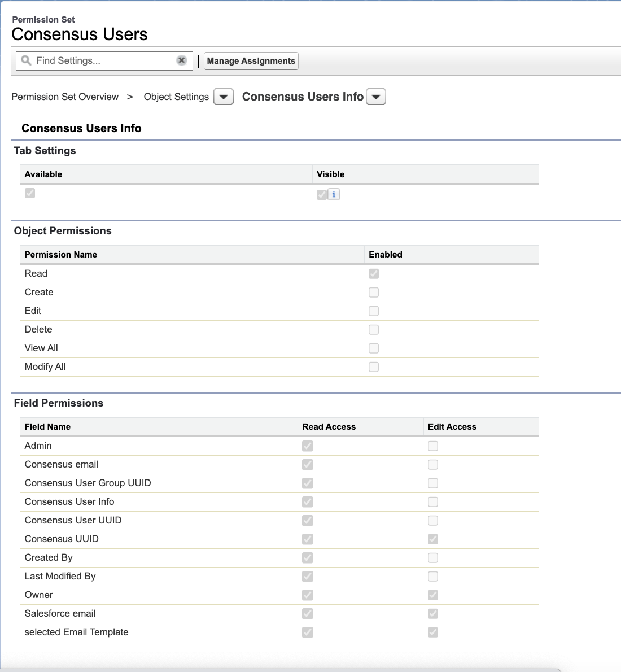Focus the Find Settings search field
Image resolution: width=621 pixels, height=672 pixels.
(x=104, y=61)
